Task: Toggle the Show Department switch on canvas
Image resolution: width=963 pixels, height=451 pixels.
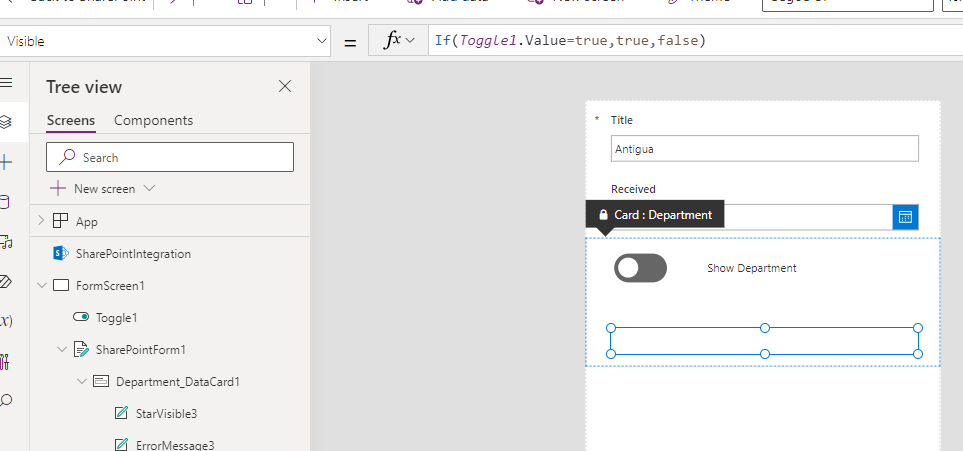Action: 640,268
